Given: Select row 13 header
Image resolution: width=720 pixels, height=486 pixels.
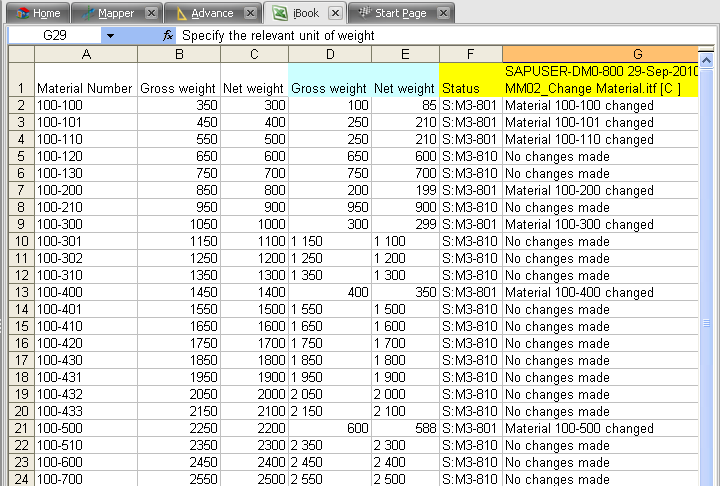Looking at the screenshot, I should tap(20, 292).
